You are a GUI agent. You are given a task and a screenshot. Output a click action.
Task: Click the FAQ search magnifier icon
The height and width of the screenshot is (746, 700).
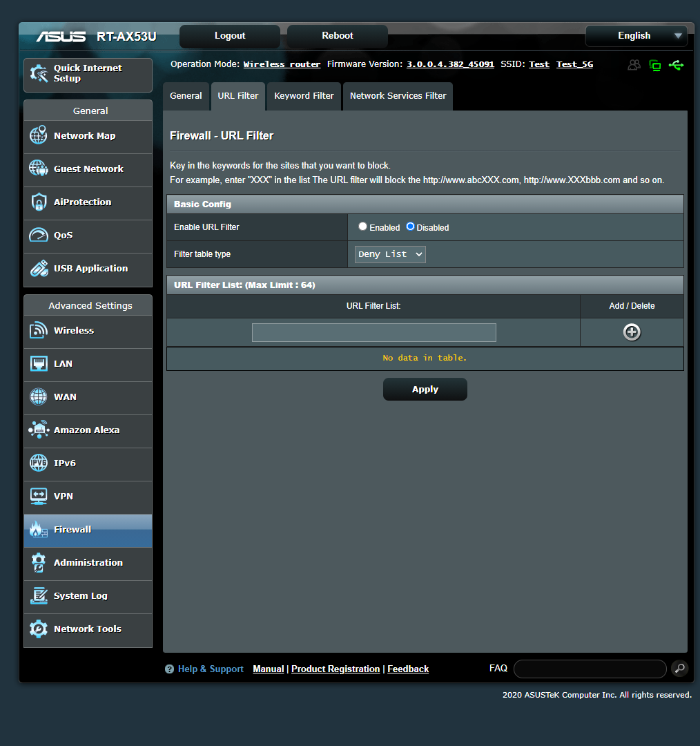[679, 668]
